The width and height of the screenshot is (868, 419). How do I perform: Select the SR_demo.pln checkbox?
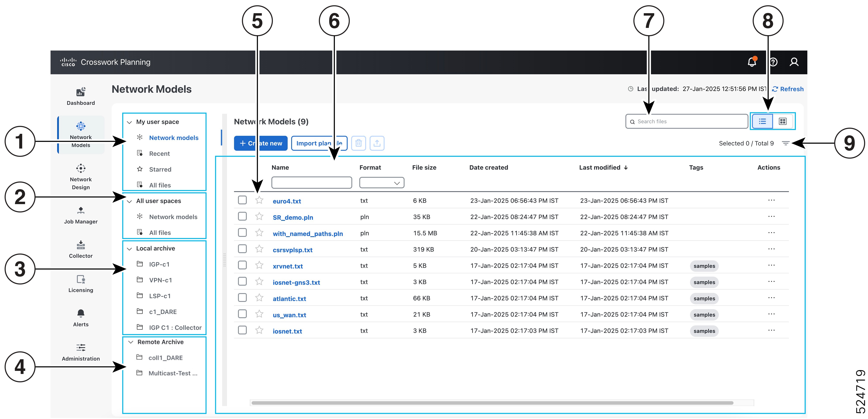pyautogui.click(x=242, y=216)
